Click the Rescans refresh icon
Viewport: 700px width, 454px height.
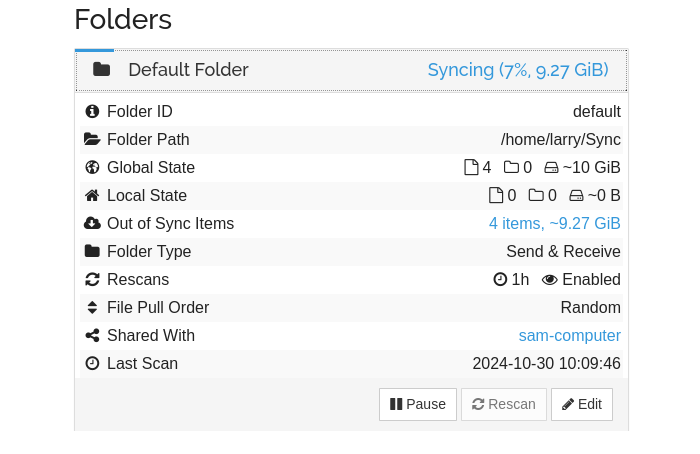tap(92, 279)
